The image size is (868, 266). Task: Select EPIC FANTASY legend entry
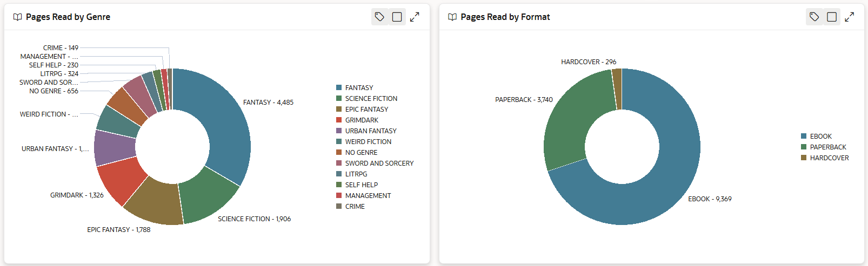point(362,109)
